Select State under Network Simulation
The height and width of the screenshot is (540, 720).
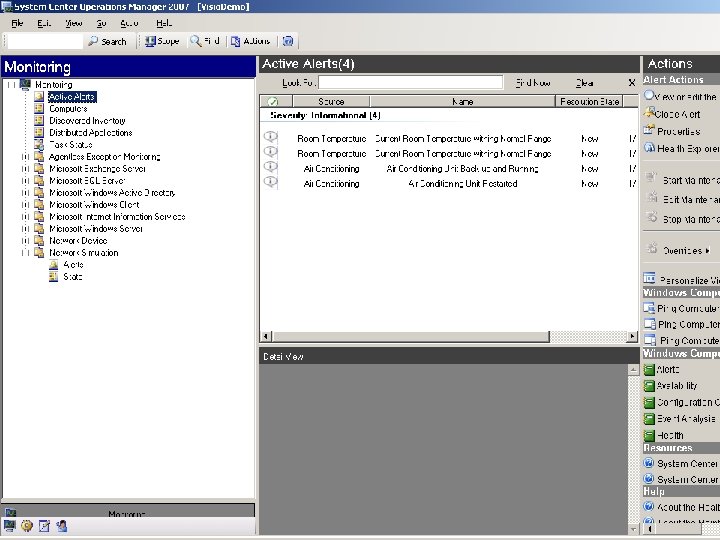click(73, 276)
